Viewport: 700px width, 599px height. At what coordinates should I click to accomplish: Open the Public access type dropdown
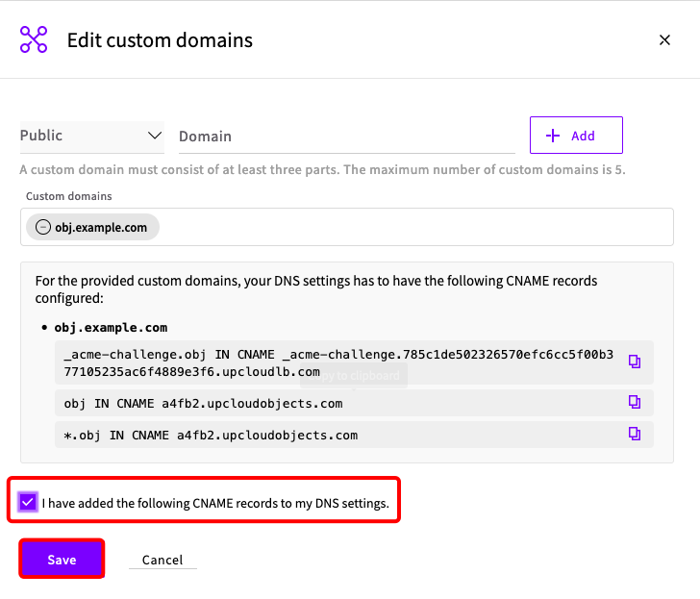tap(92, 136)
